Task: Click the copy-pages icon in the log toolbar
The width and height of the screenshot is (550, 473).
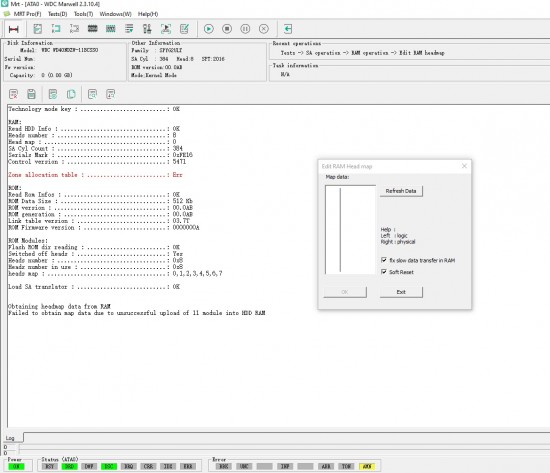Action: pyautogui.click(x=71, y=94)
